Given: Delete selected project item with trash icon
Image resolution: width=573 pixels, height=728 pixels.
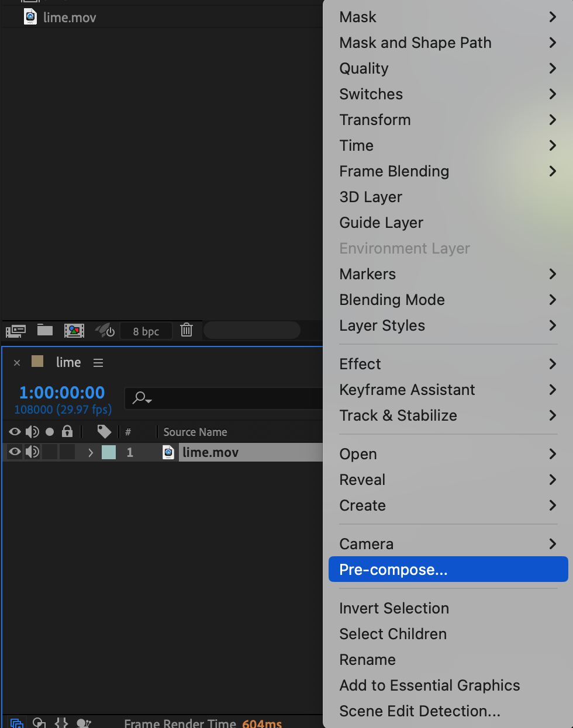Looking at the screenshot, I should (187, 330).
